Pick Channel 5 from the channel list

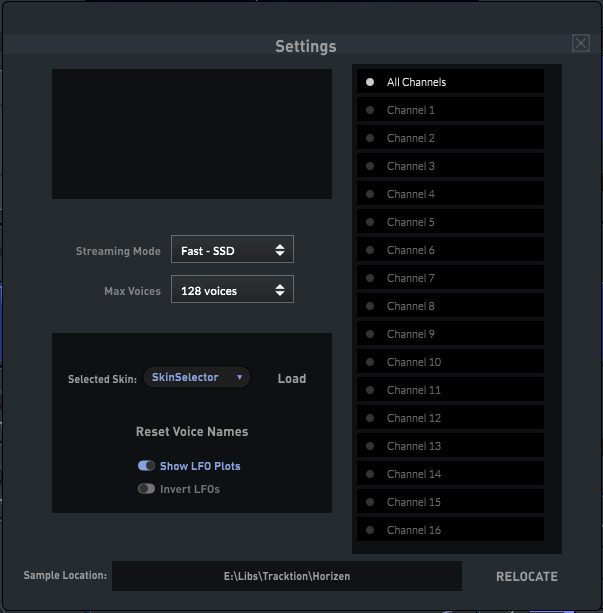(x=450, y=221)
